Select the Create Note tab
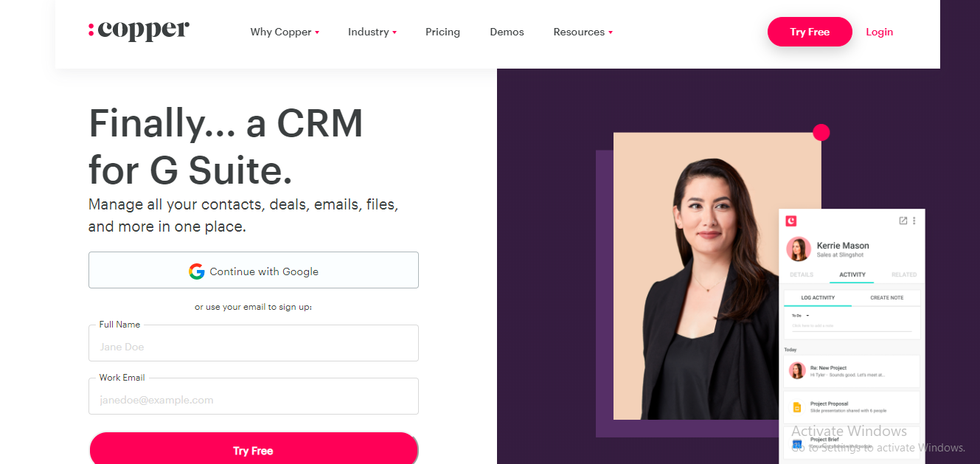 coord(886,298)
